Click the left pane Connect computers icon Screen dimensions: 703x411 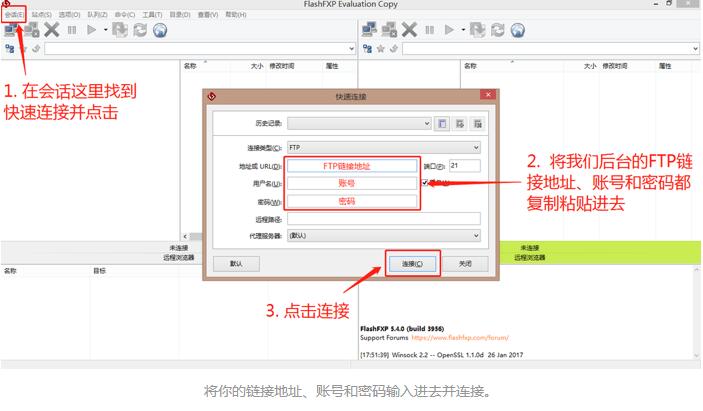pos(11,30)
